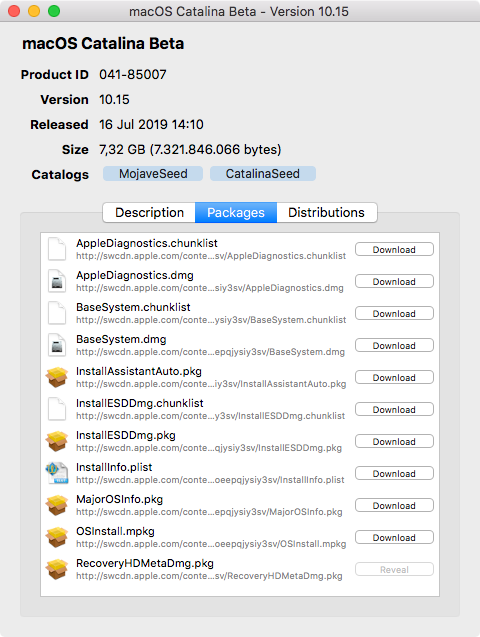Viewport: 480px width, 637px height.
Task: Minimize the window with the yellow button
Action: click(x=34, y=11)
